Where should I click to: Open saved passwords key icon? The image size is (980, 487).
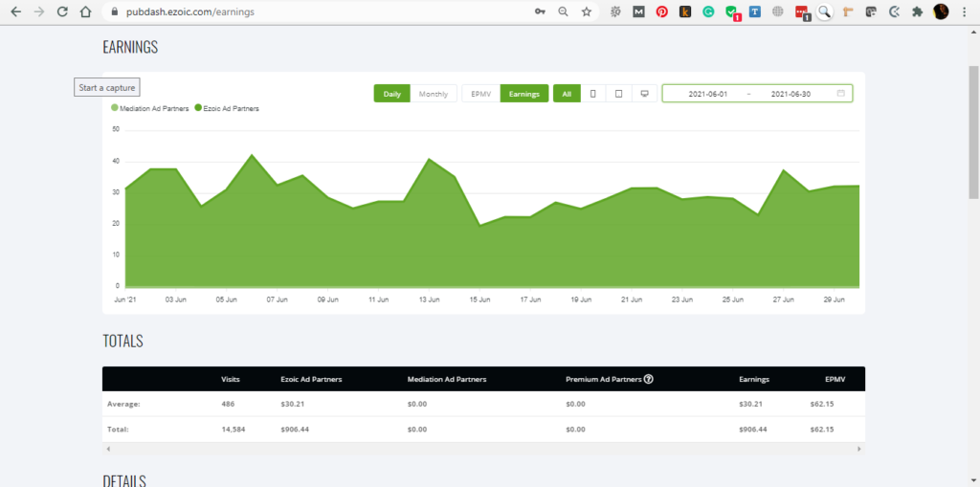click(540, 11)
